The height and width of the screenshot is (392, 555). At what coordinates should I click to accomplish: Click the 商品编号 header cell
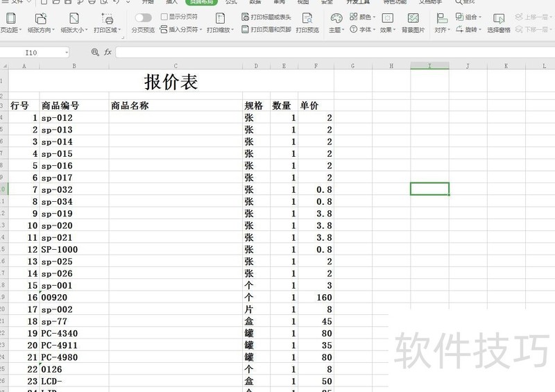tap(74, 105)
